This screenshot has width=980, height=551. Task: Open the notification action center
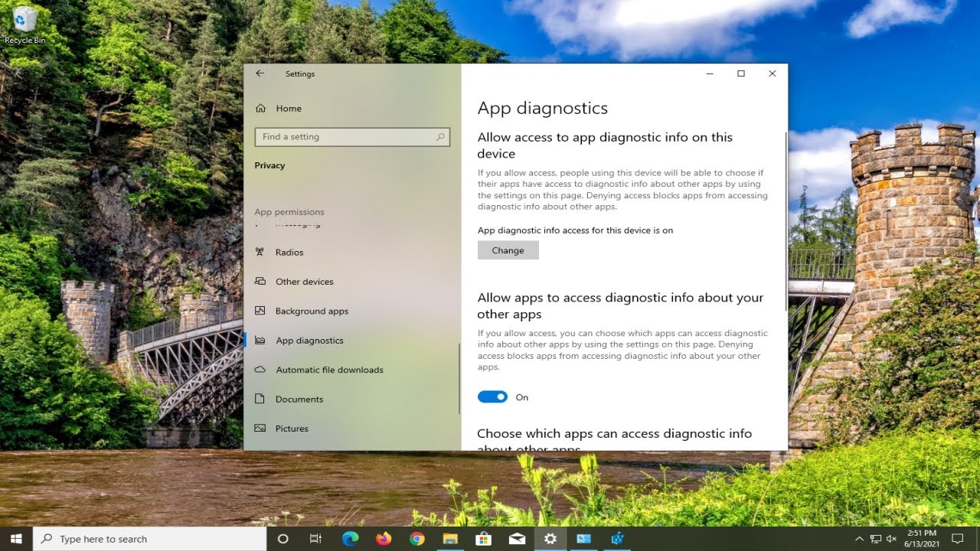[957, 539]
